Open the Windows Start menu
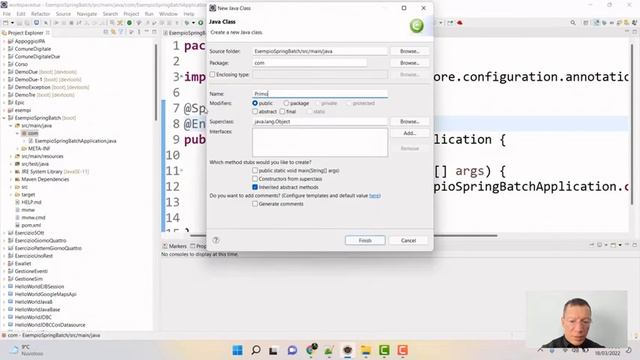Screen dimensions: 640x360 click(237, 350)
